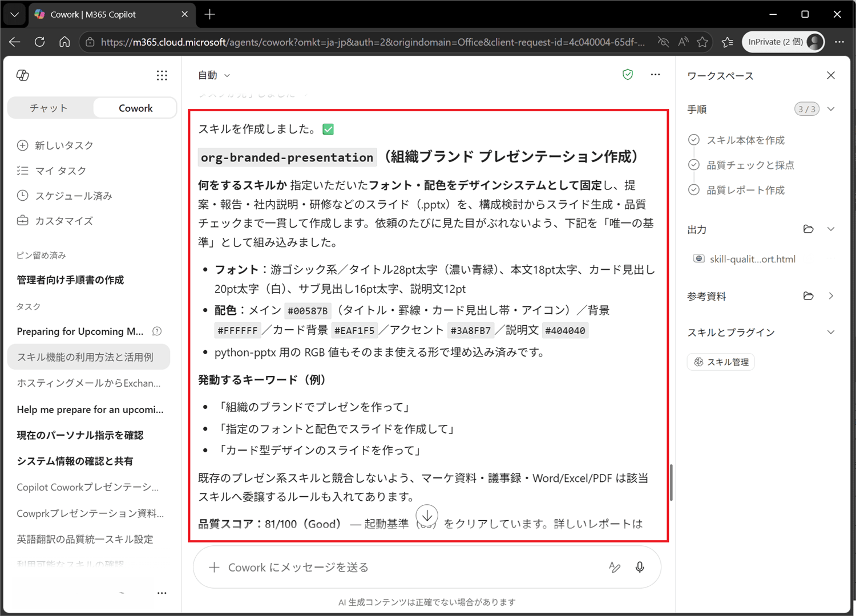
Task: Open カスタマイズ settings
Action: [55, 221]
